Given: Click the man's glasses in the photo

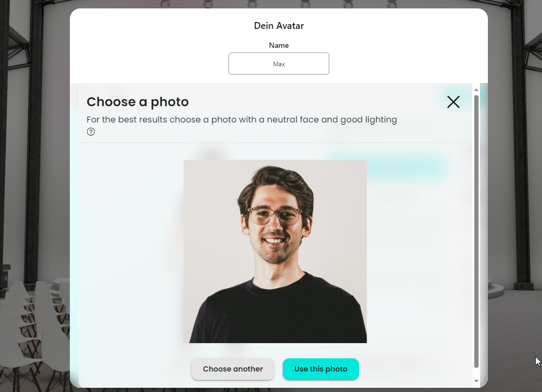Looking at the screenshot, I should coord(274,215).
